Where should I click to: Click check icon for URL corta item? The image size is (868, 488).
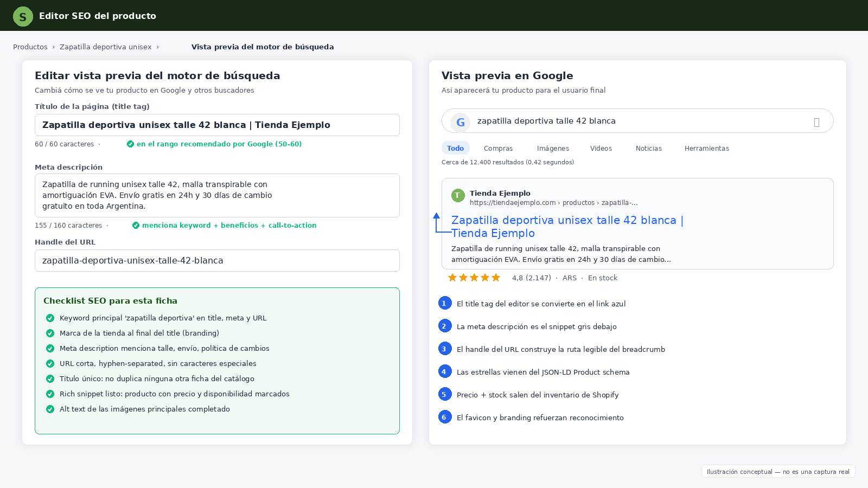pyautogui.click(x=50, y=364)
